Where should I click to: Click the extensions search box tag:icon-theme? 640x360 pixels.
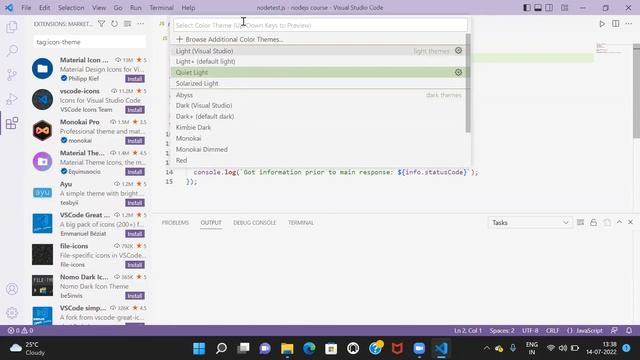(90, 42)
